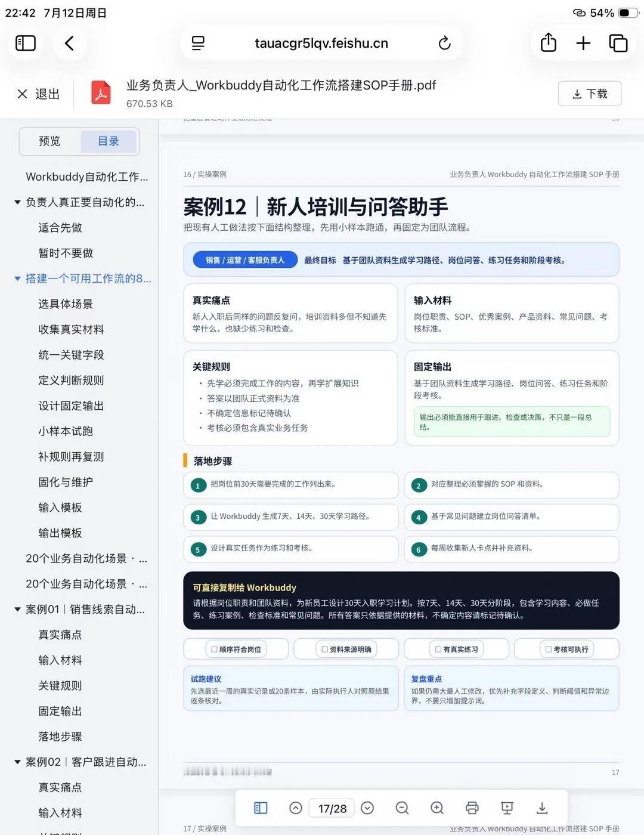Jump to 适合先做 in outline

pyautogui.click(x=60, y=227)
